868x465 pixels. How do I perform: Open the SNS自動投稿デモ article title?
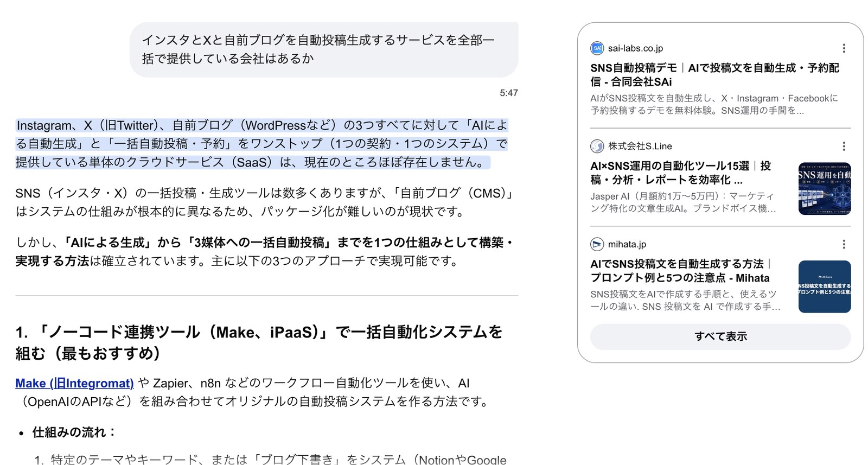click(714, 75)
